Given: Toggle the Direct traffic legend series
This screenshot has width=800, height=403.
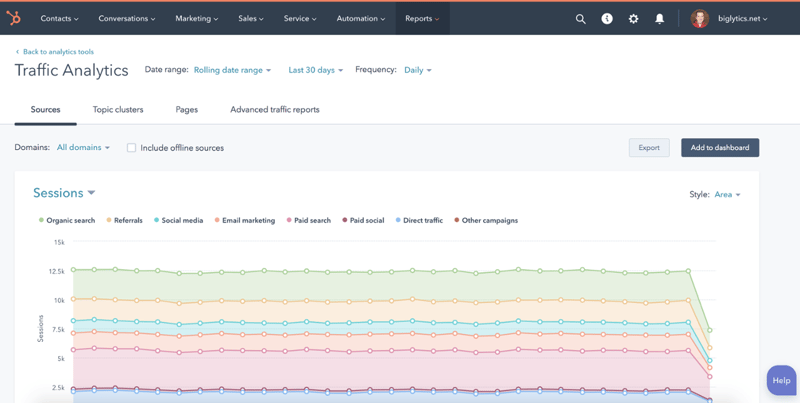Looking at the screenshot, I should (419, 220).
